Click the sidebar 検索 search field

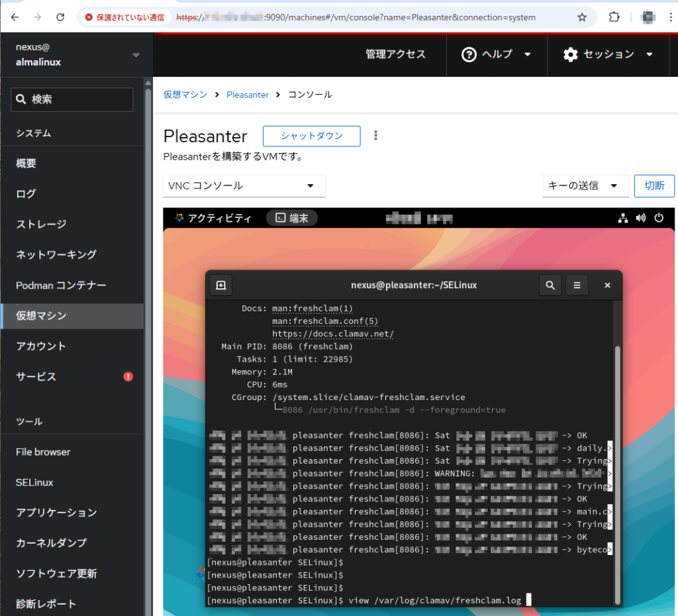pyautogui.click(x=72, y=99)
